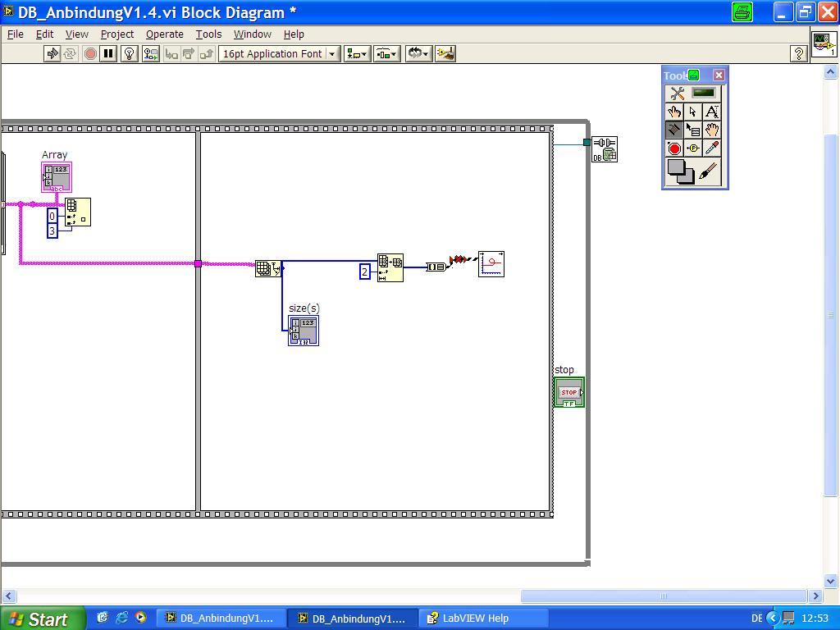Select the Probe Data tool

tap(693, 148)
